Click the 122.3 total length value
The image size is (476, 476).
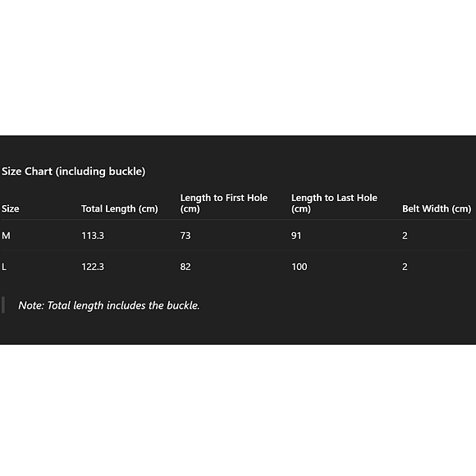pyautogui.click(x=93, y=267)
